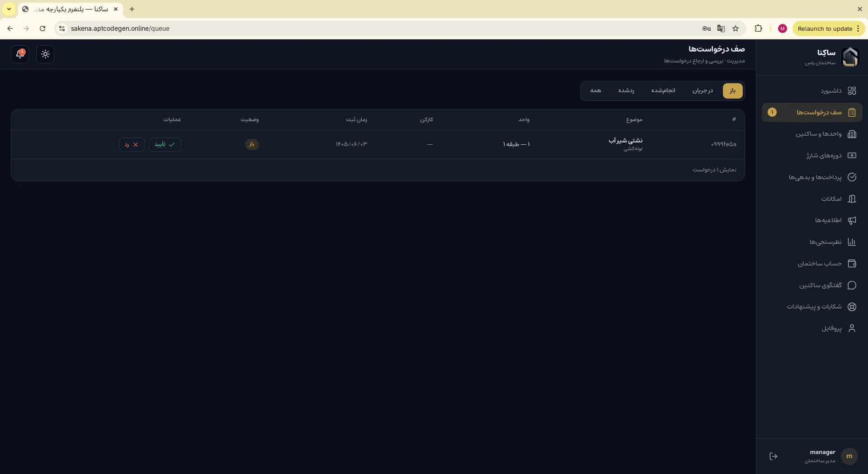Click the logout icon beside manager
This screenshot has width=868, height=474.
pos(774,456)
